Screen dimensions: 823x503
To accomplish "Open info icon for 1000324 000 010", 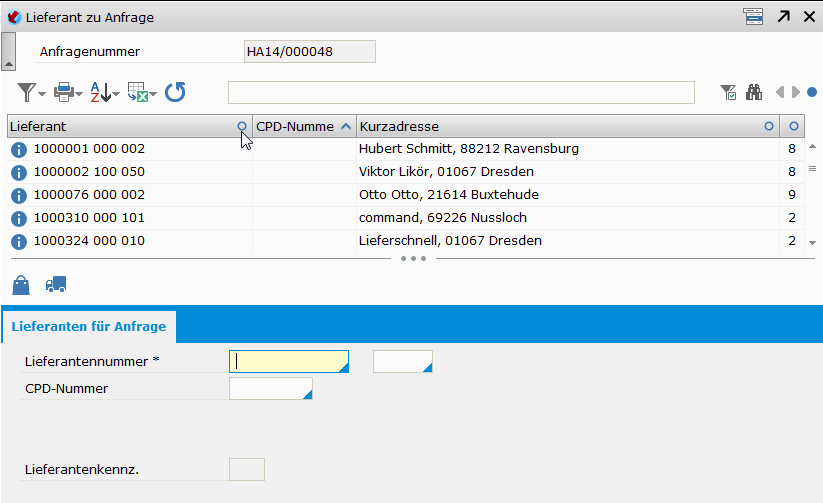I will pos(19,242).
